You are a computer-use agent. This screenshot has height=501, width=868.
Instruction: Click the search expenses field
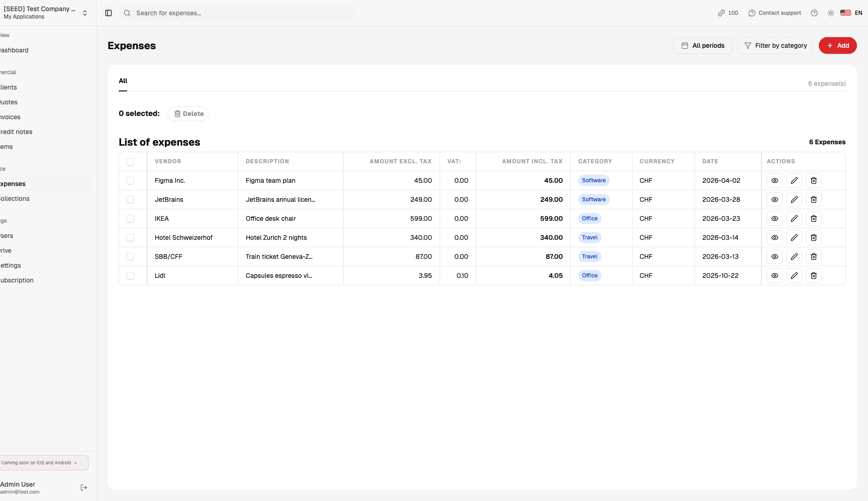237,13
